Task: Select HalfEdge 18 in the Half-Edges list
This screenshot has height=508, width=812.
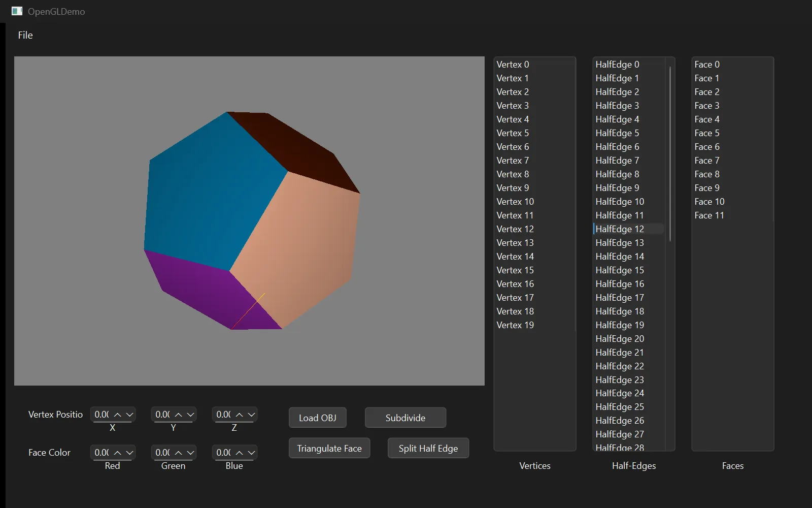Action: 629,311
